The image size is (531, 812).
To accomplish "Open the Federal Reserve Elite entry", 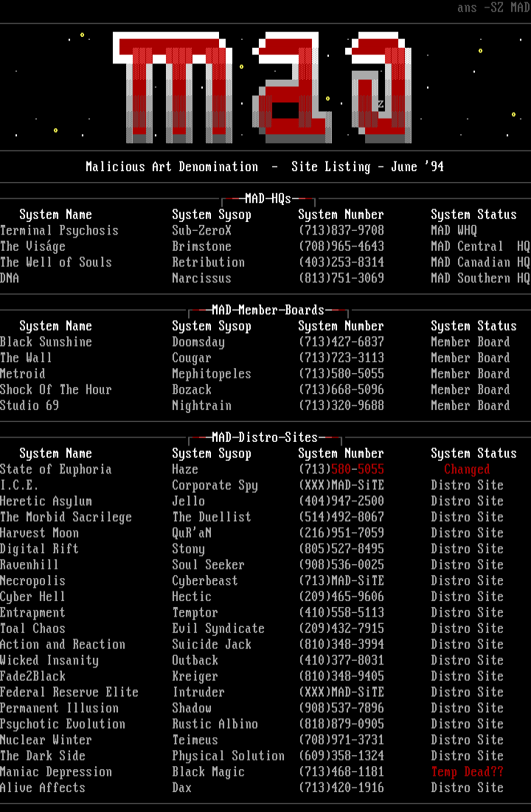I will [69, 693].
